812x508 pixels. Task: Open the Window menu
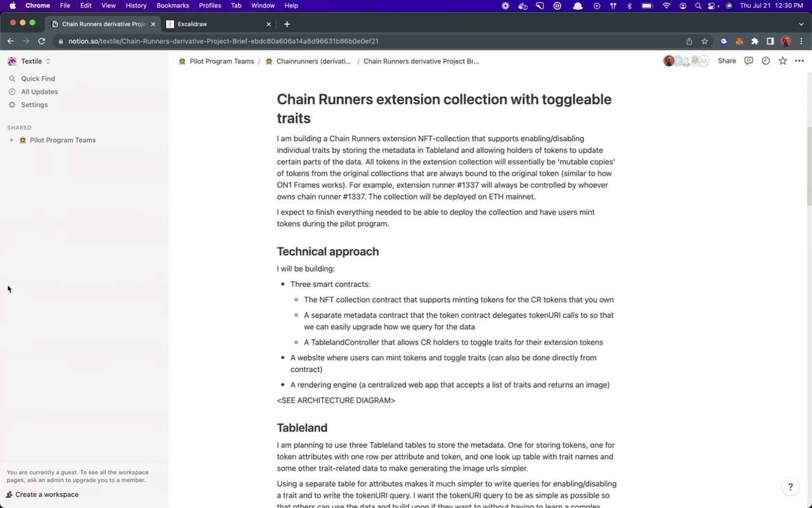[x=263, y=6]
